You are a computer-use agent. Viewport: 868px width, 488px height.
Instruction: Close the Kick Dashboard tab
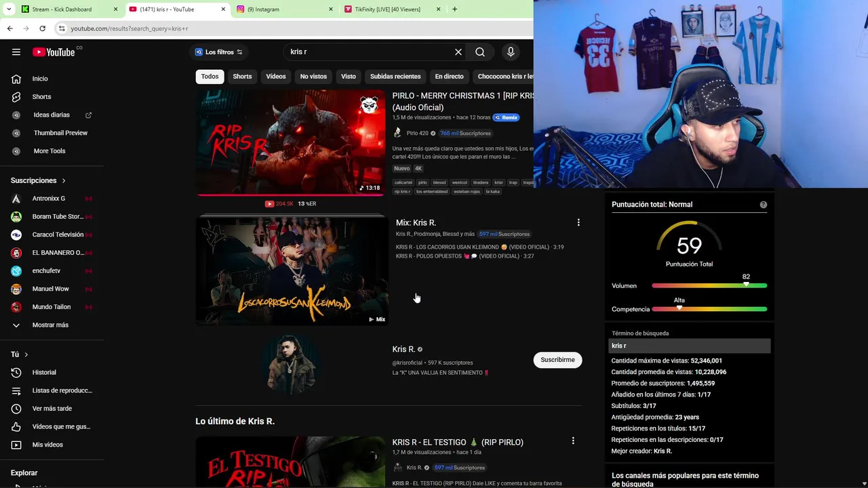115,9
